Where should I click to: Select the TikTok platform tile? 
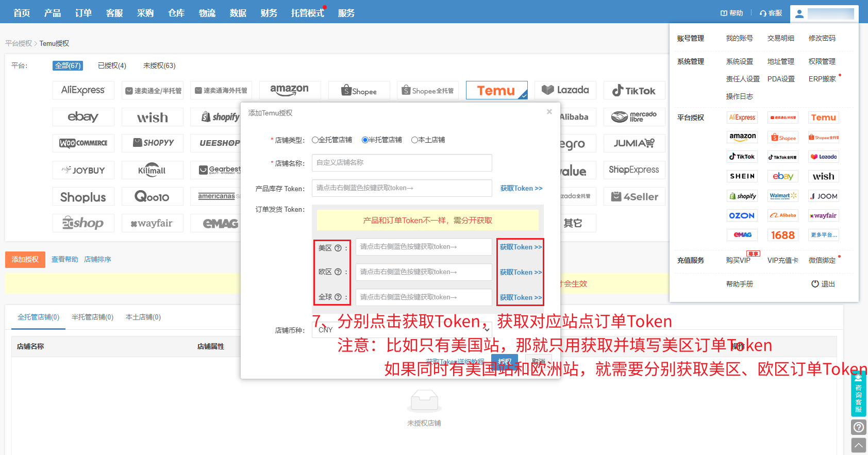(635, 90)
